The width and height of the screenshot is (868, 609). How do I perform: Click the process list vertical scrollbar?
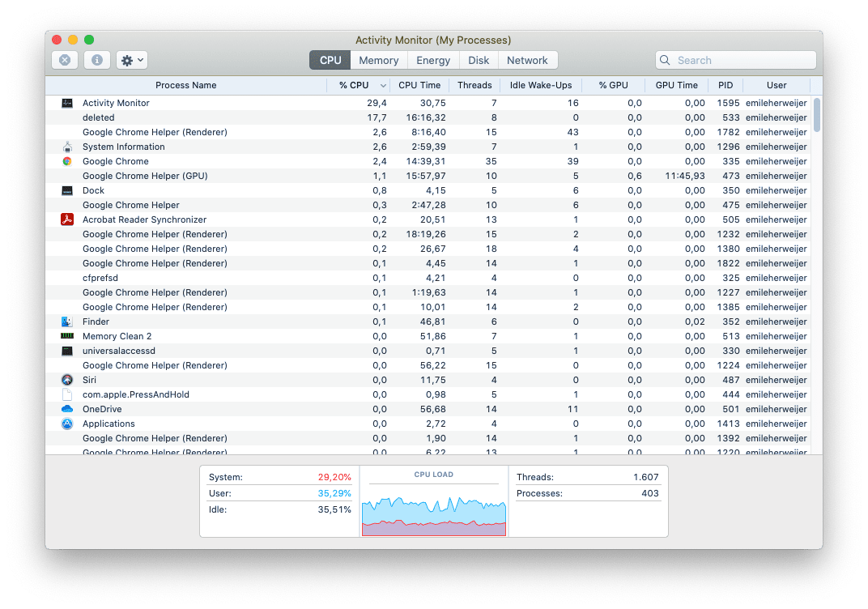coord(817,115)
